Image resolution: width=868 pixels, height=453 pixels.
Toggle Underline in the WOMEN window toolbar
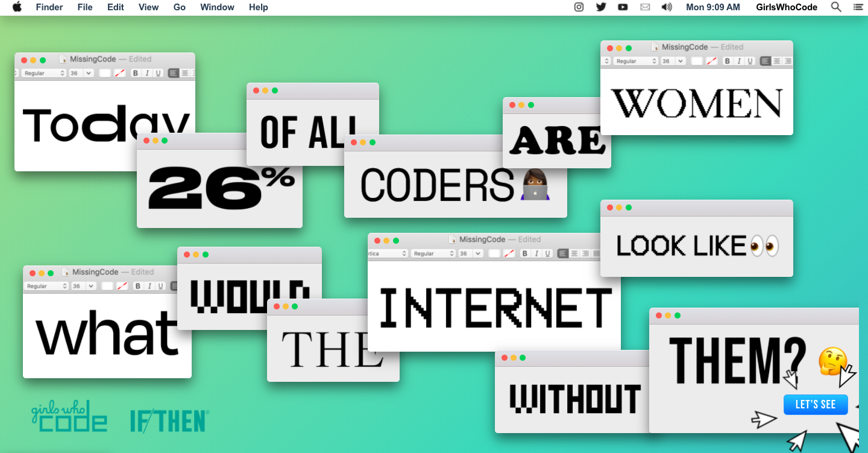point(750,61)
